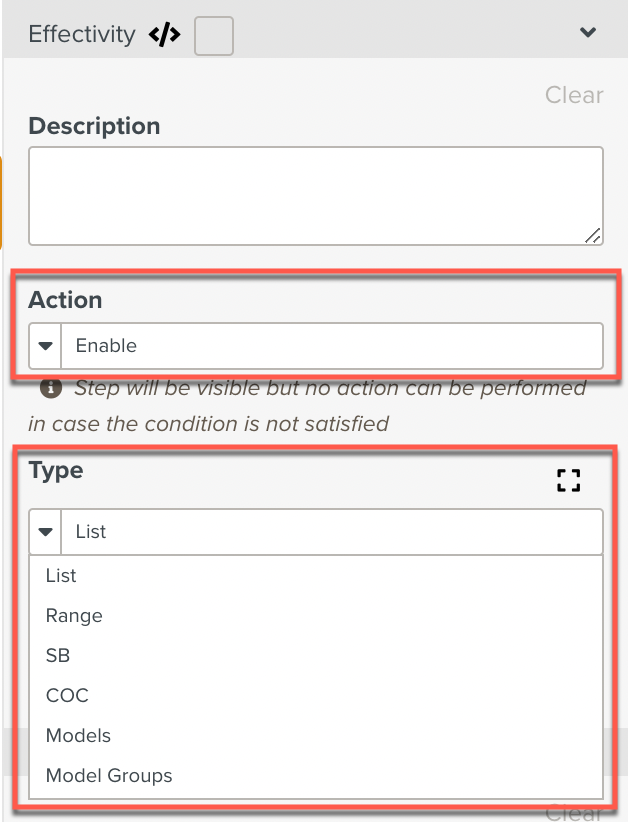Select SB from the Type list
The image size is (628, 822).
coord(58,656)
